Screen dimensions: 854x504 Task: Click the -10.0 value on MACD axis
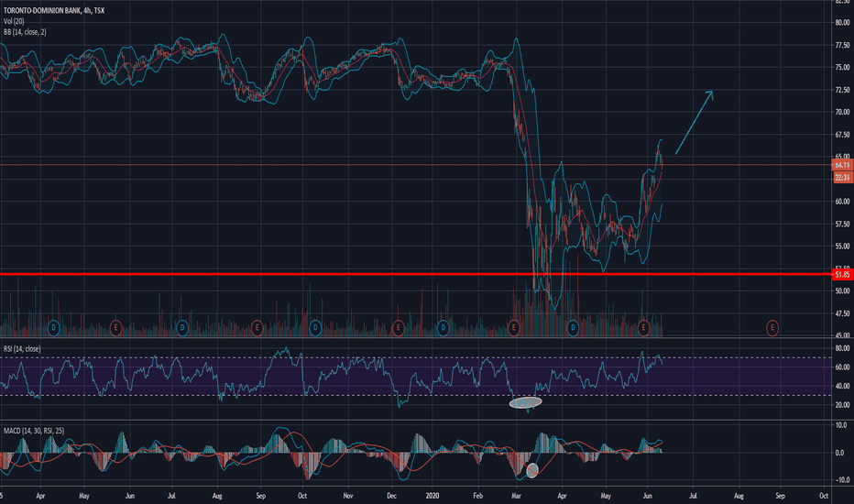pyautogui.click(x=842, y=480)
